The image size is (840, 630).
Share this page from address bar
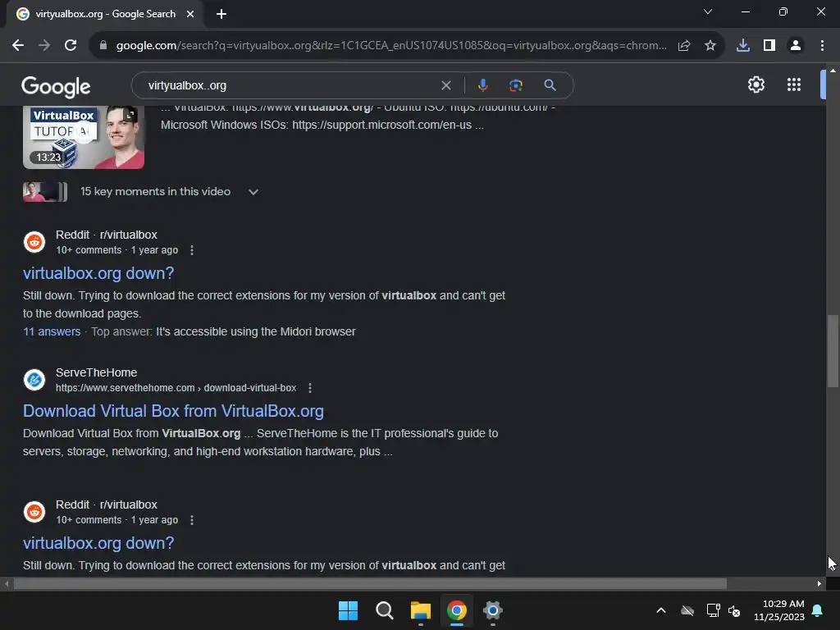click(x=684, y=46)
